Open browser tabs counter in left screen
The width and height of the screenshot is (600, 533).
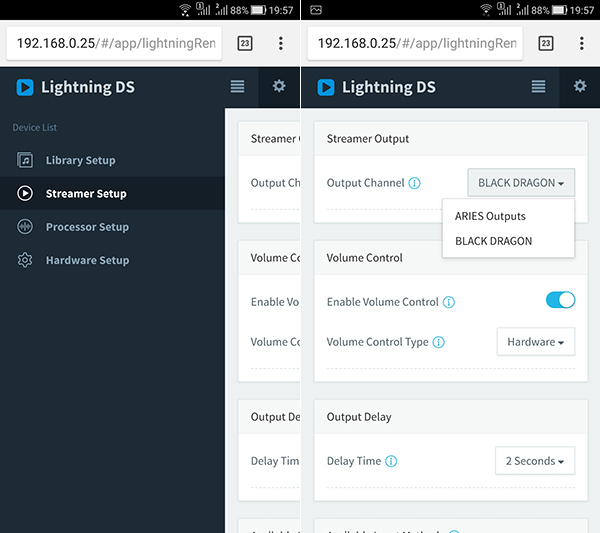245,43
